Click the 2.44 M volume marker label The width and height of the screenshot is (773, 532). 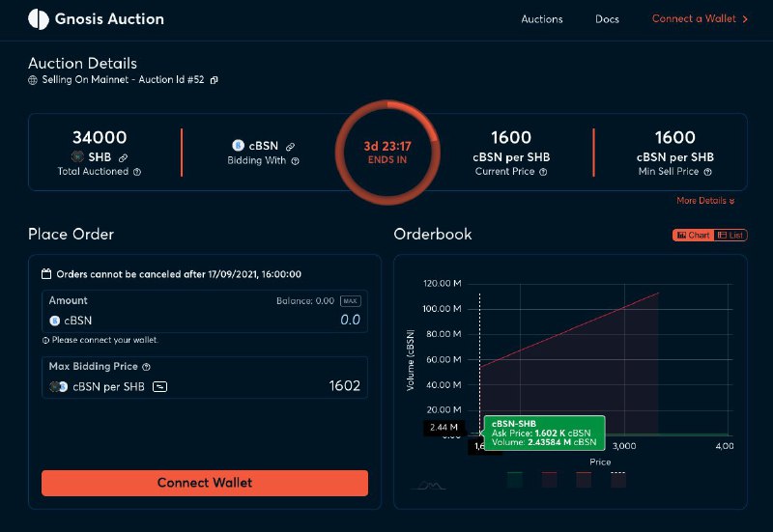coord(444,428)
